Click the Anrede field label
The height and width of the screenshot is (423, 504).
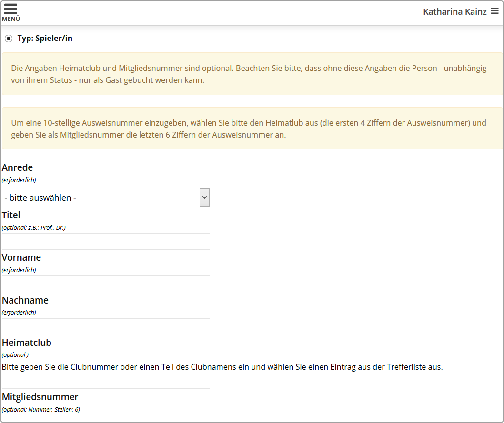pyautogui.click(x=18, y=167)
